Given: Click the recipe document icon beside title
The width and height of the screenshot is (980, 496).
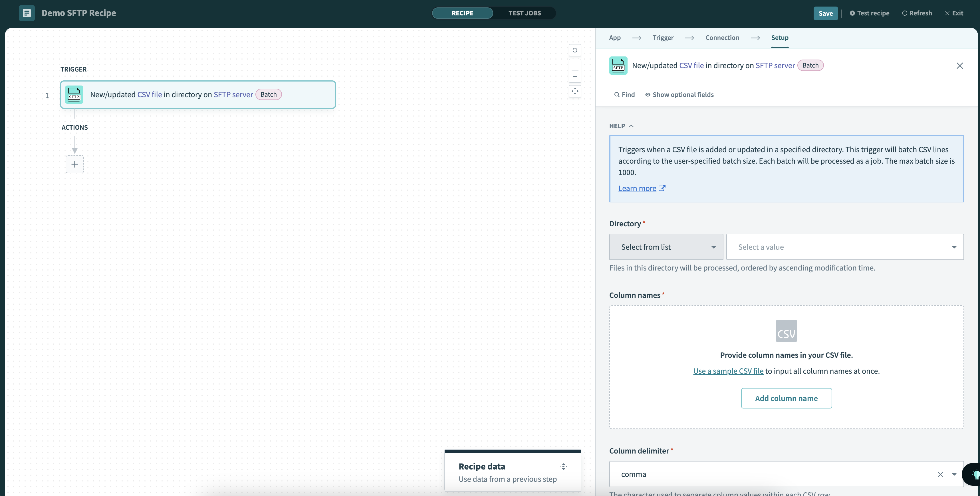Looking at the screenshot, I should 27,13.
